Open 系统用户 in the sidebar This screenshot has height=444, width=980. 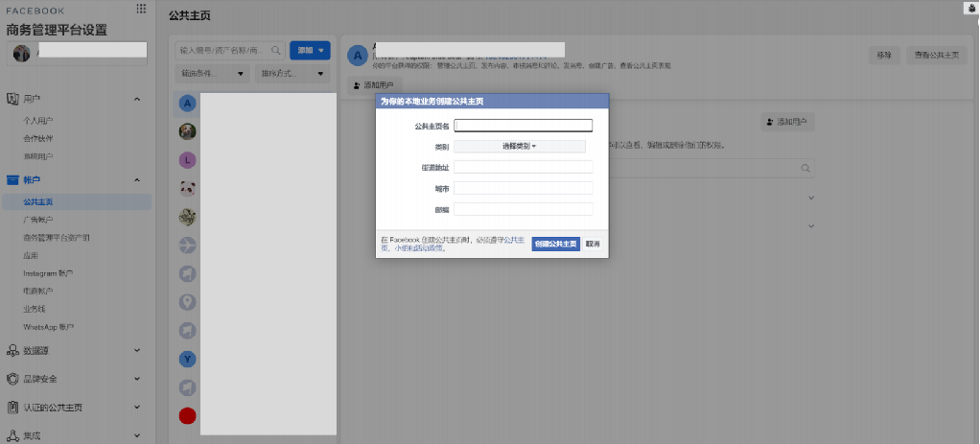point(38,156)
